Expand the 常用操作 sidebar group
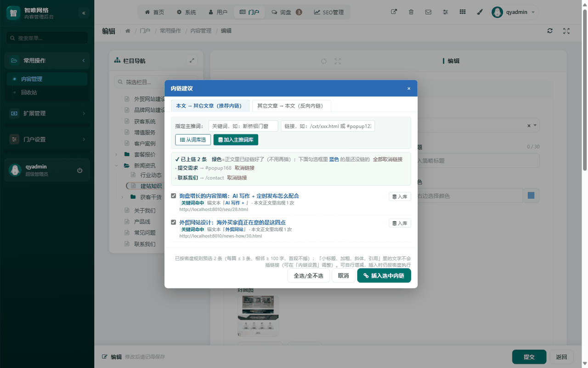The width and height of the screenshot is (588, 368). click(x=47, y=60)
